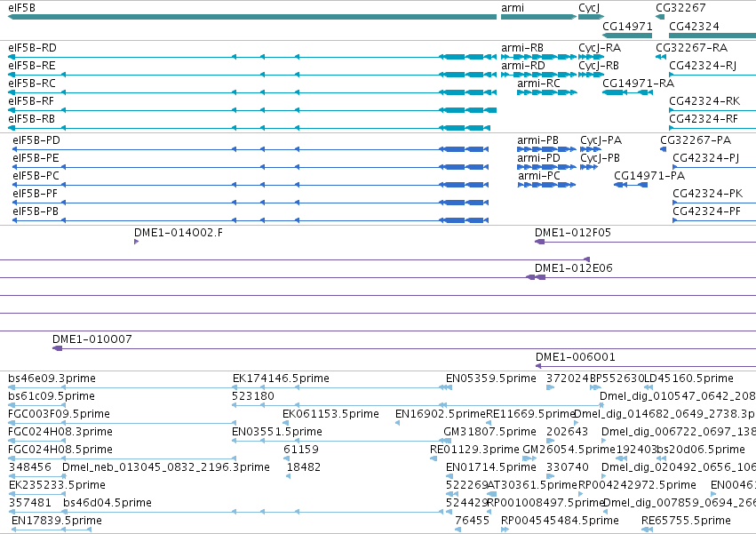Image resolution: width=756 pixels, height=534 pixels.
Task: Select protein eIF5B-PF
Action: (x=251, y=203)
